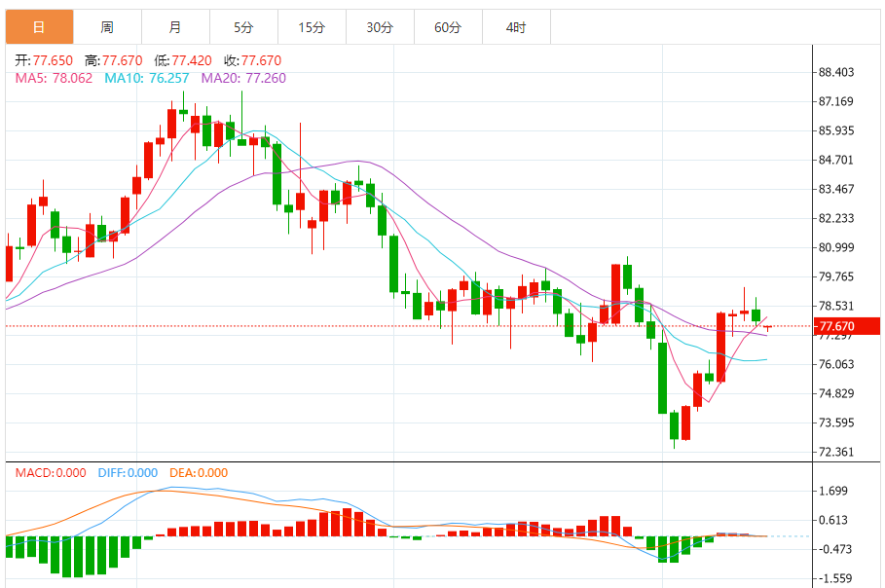Click the 低:77.420 low price value
This screenshot has height=588, width=885.
(183, 60)
